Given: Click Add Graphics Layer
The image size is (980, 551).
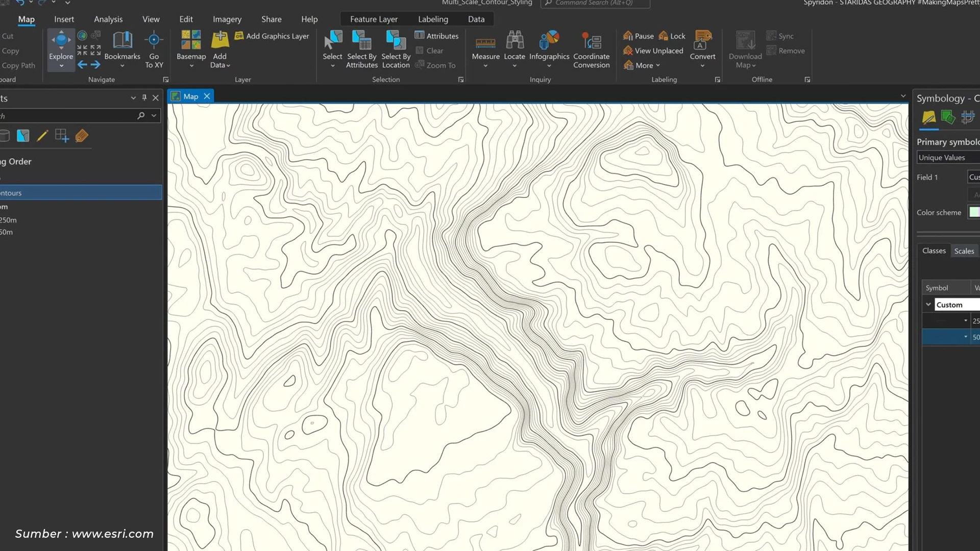Looking at the screenshot, I should click(272, 36).
